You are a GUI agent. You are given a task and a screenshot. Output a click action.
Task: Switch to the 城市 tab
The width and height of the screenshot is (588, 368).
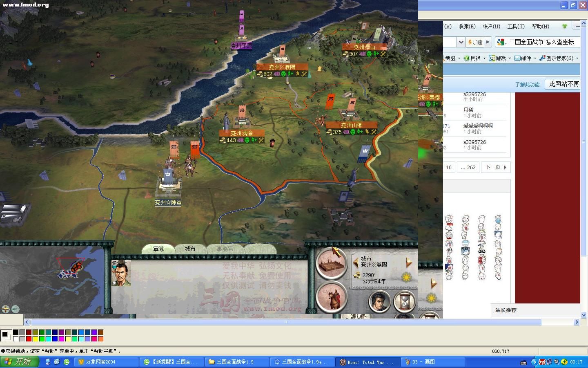pyautogui.click(x=190, y=249)
